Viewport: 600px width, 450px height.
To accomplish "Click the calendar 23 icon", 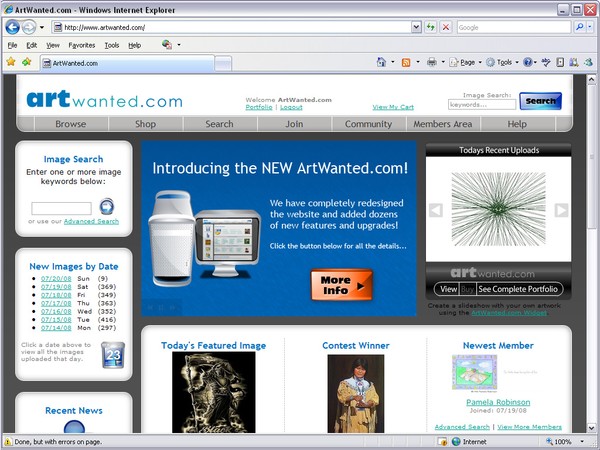I will (113, 355).
